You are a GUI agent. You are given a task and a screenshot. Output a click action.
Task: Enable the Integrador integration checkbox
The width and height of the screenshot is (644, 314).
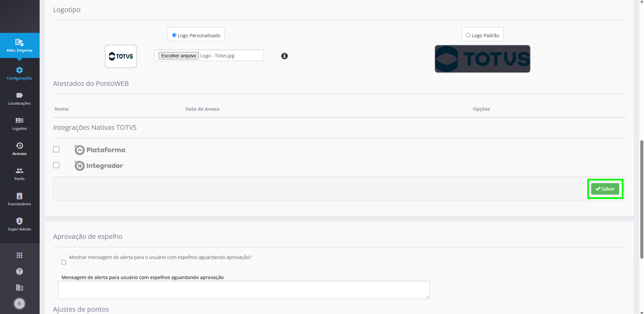[56, 165]
